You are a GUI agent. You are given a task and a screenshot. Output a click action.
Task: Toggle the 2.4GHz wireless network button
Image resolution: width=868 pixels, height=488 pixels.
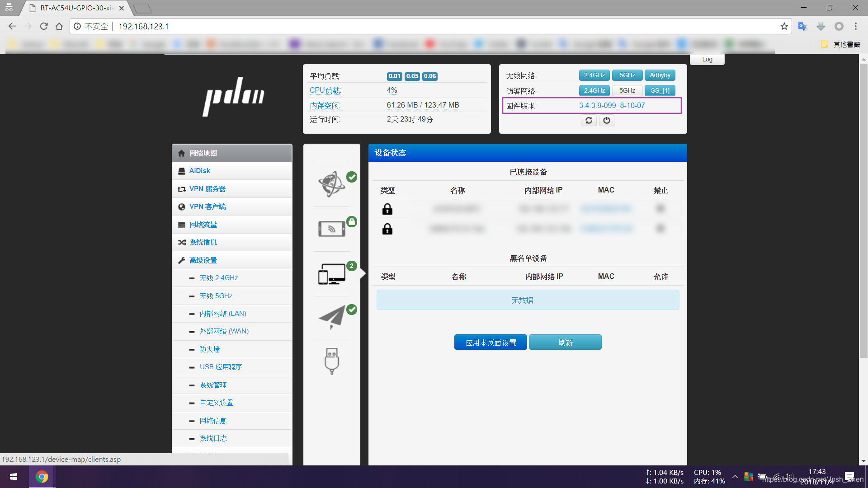pos(594,75)
